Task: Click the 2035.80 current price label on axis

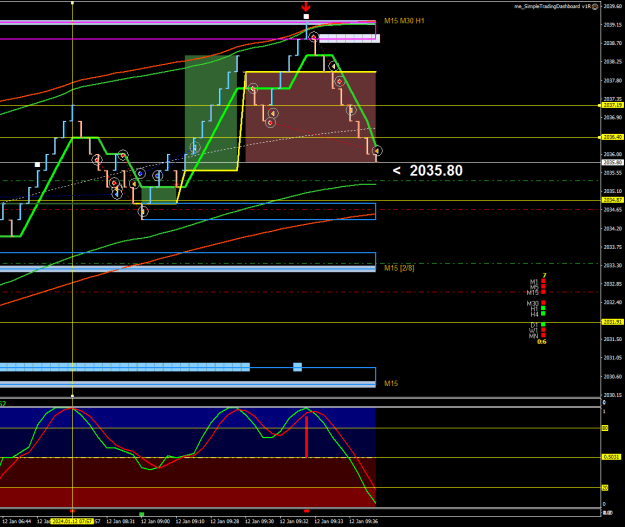Action: 613,162
